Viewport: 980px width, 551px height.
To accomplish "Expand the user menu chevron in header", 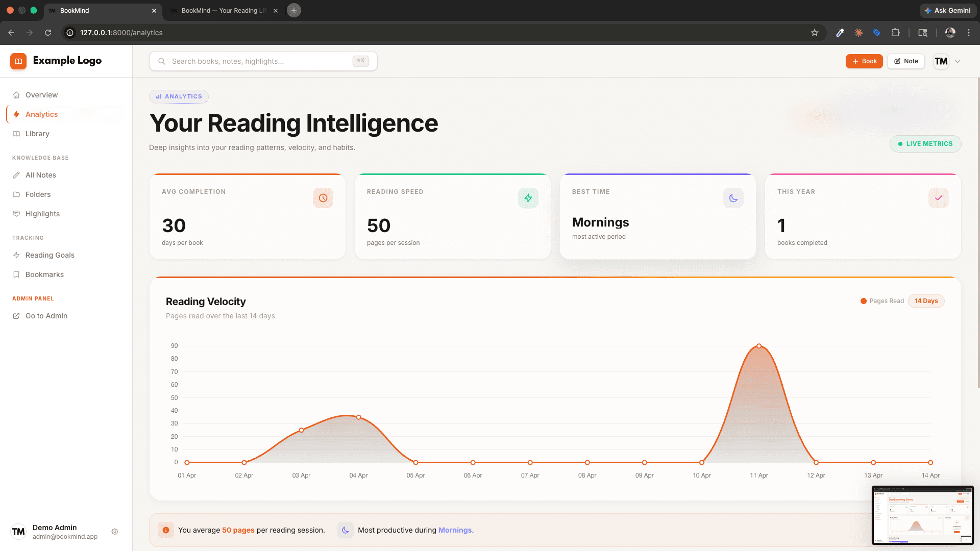I will [958, 61].
